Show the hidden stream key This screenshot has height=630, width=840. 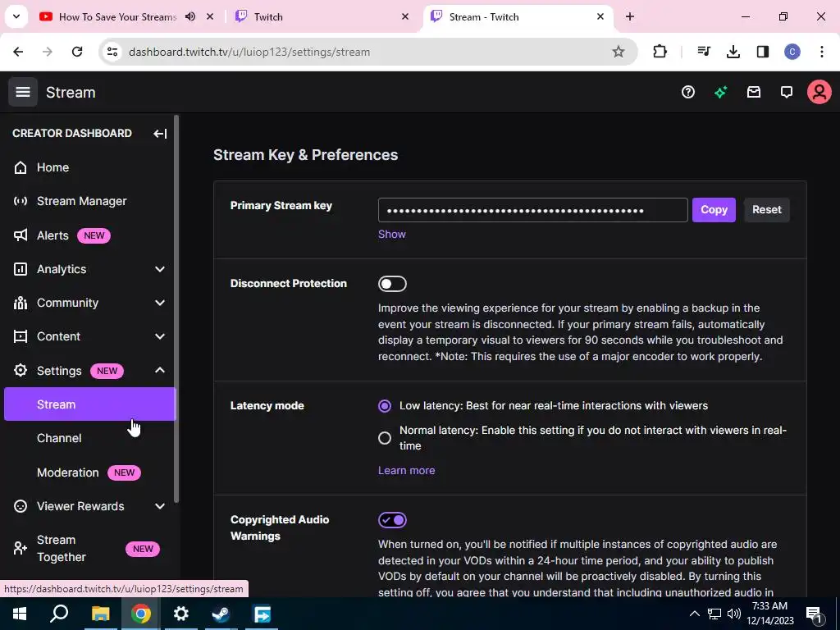pyautogui.click(x=391, y=235)
